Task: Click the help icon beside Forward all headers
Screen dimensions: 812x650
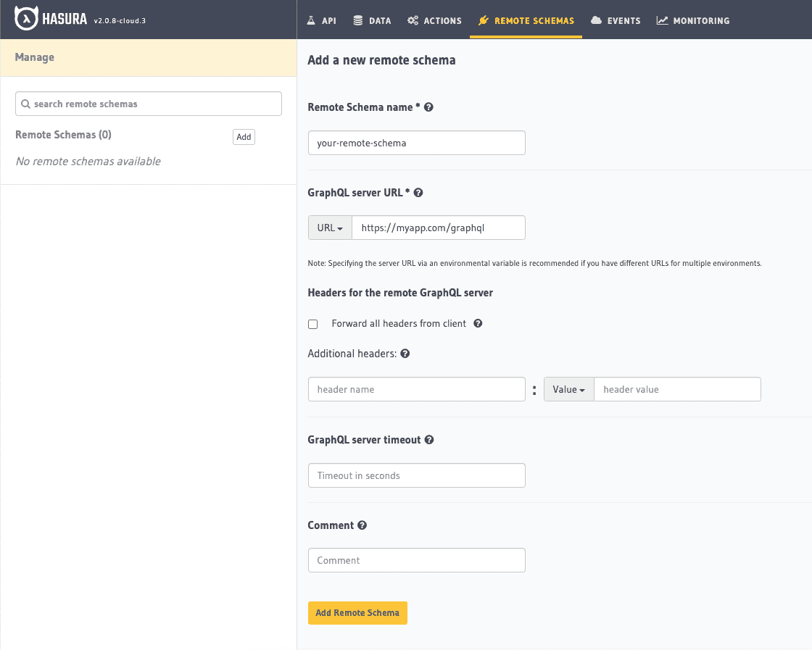Action: pos(478,324)
